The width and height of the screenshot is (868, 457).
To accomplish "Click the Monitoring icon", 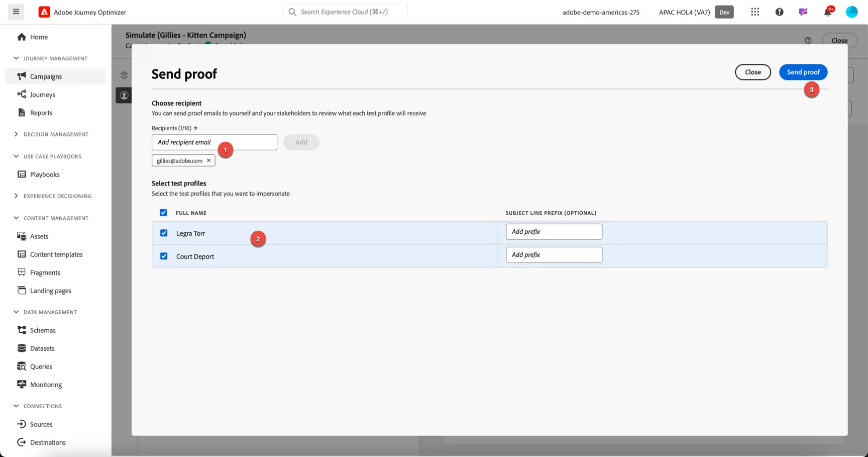I will [x=22, y=384].
